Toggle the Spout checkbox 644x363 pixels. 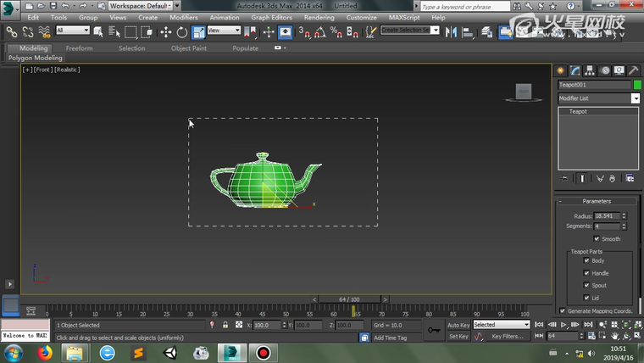point(586,286)
